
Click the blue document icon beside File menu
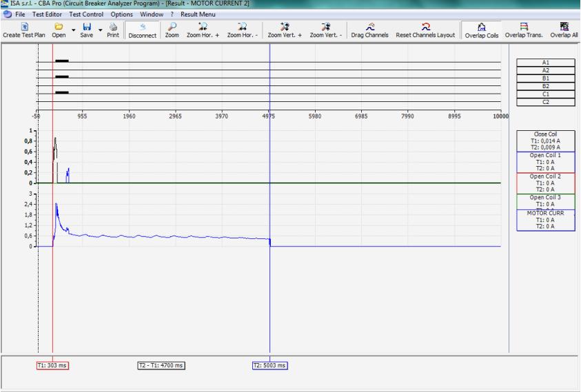coord(8,14)
